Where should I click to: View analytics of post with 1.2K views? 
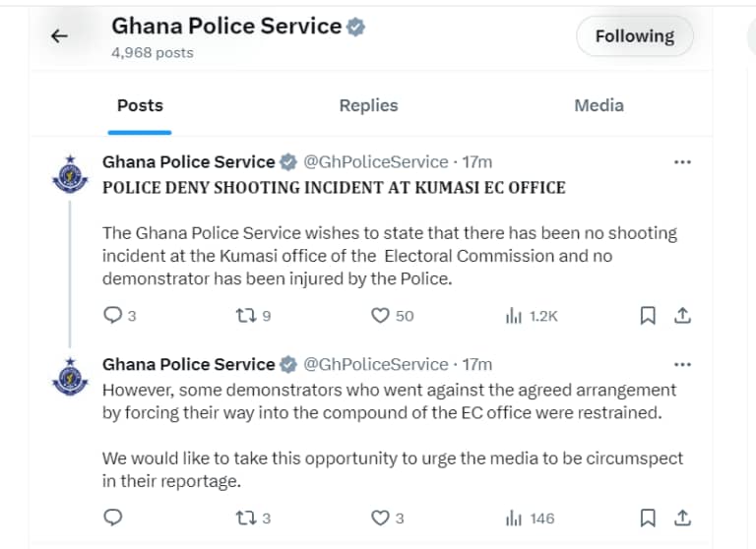pyautogui.click(x=514, y=316)
